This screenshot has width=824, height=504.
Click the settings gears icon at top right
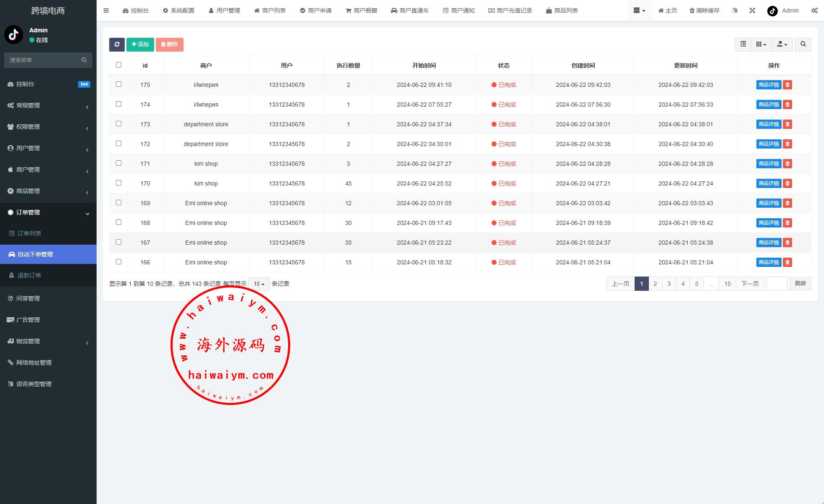[814, 10]
